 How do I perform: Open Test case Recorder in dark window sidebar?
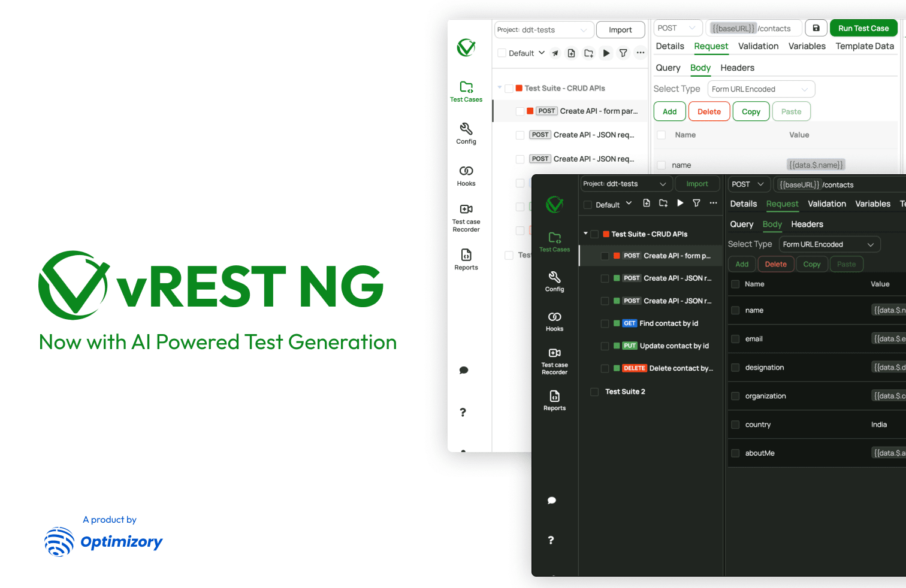tap(555, 362)
